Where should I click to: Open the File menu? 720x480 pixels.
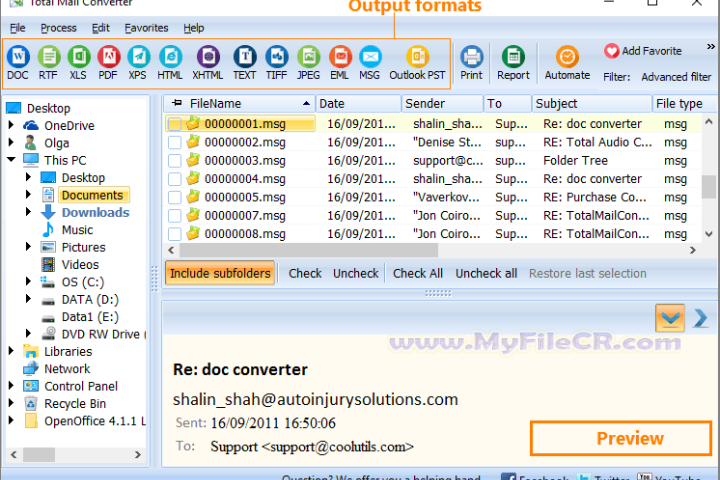pyautogui.click(x=17, y=28)
